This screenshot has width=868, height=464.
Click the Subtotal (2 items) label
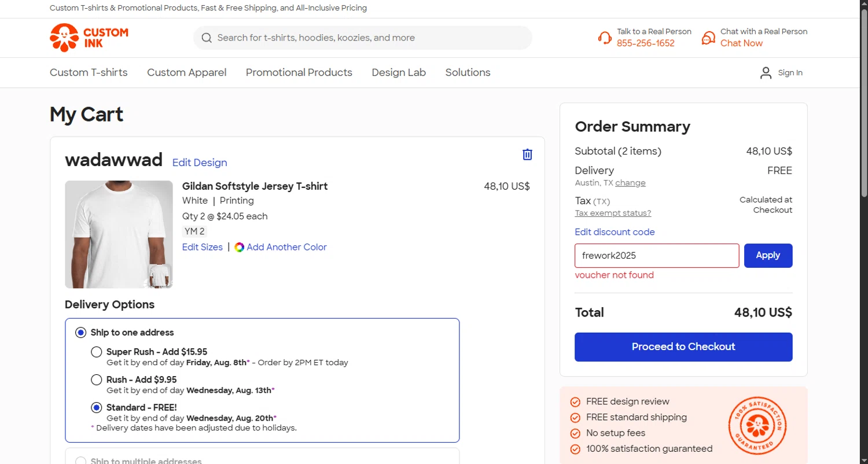click(618, 152)
